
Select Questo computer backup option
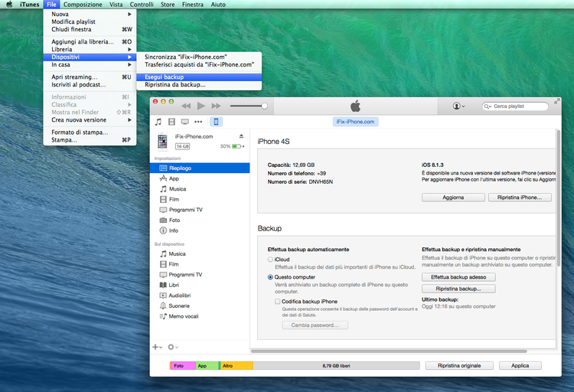[271, 277]
